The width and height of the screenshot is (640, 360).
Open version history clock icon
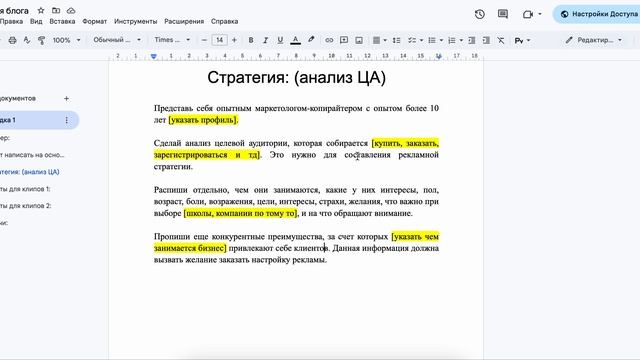pyautogui.click(x=480, y=14)
